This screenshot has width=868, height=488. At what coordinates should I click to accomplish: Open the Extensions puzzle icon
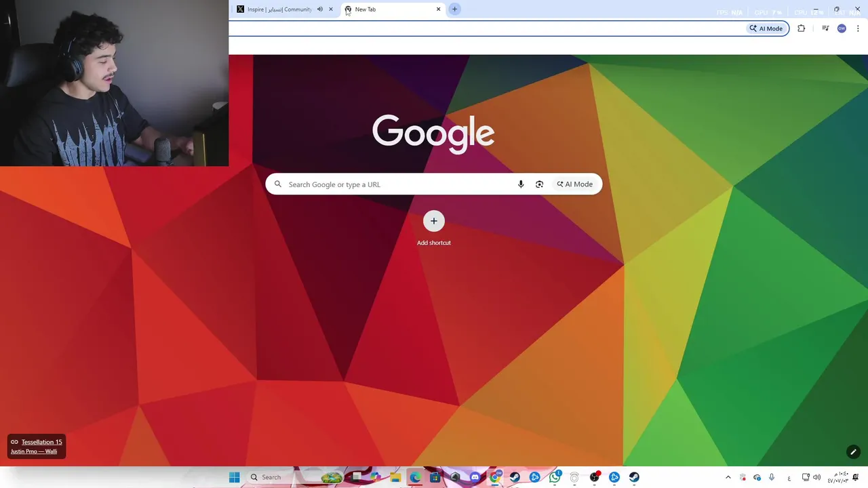[801, 28]
